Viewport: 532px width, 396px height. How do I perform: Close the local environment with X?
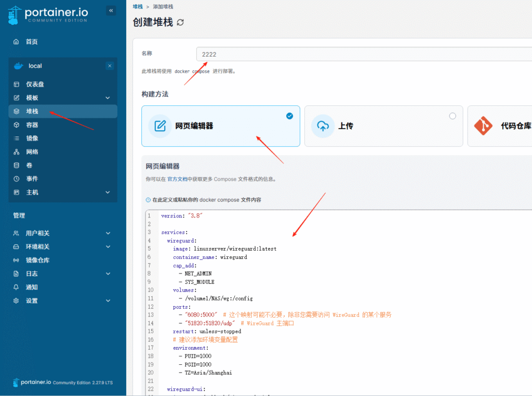click(x=110, y=66)
